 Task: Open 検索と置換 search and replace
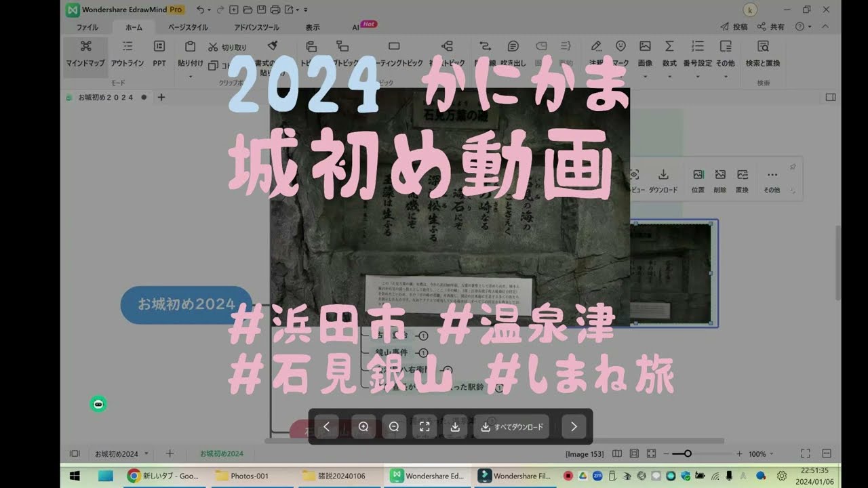[x=763, y=54]
